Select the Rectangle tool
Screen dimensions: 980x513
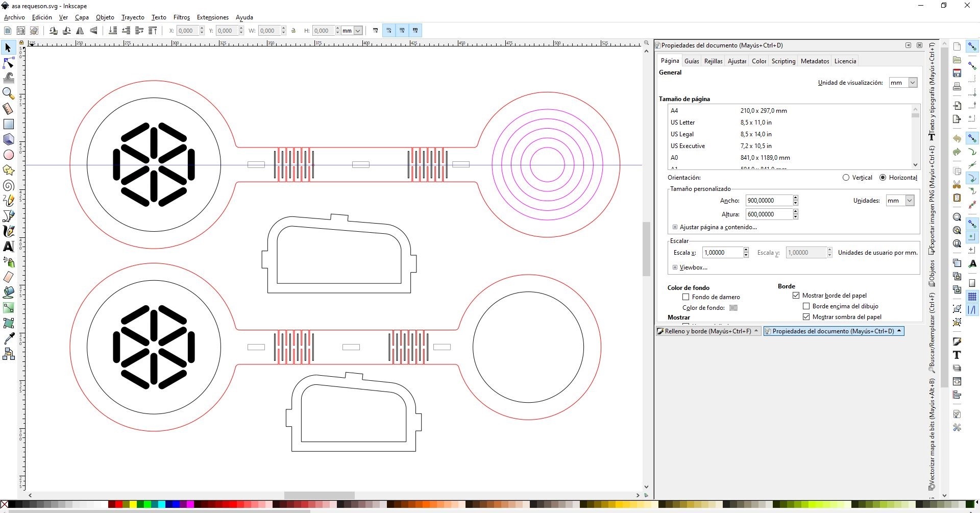click(8, 124)
